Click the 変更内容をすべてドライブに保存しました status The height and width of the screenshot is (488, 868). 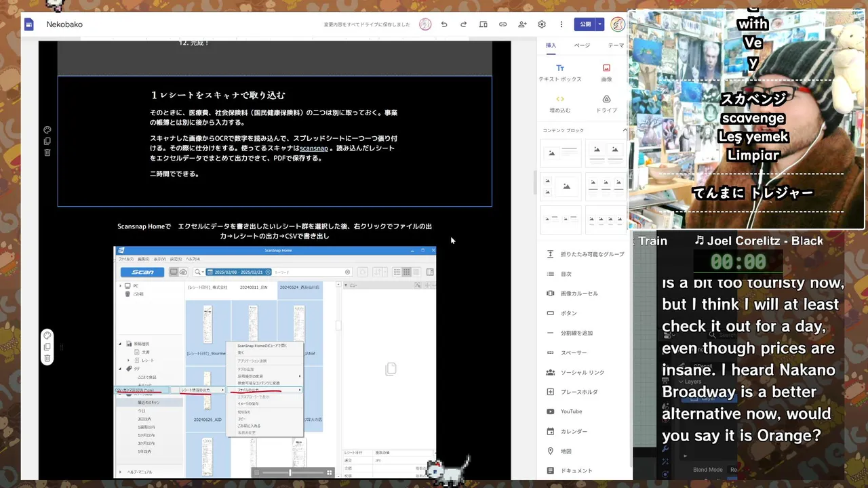(x=367, y=24)
